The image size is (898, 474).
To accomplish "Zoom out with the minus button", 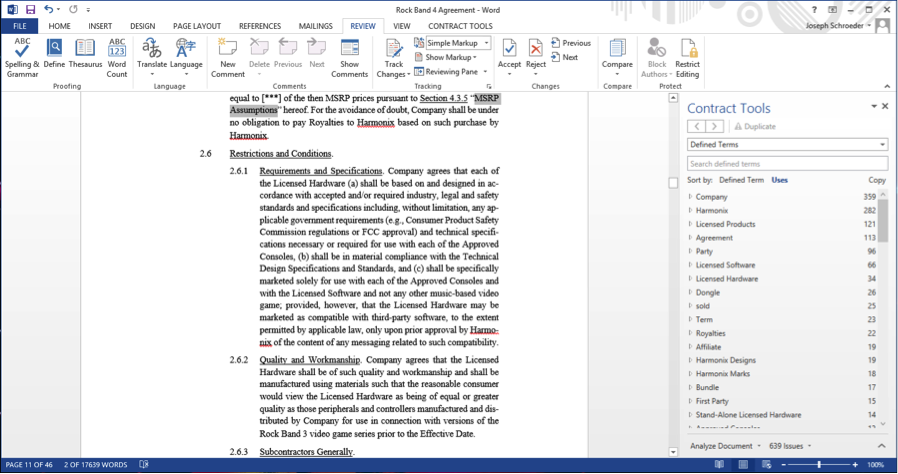I will (x=783, y=465).
